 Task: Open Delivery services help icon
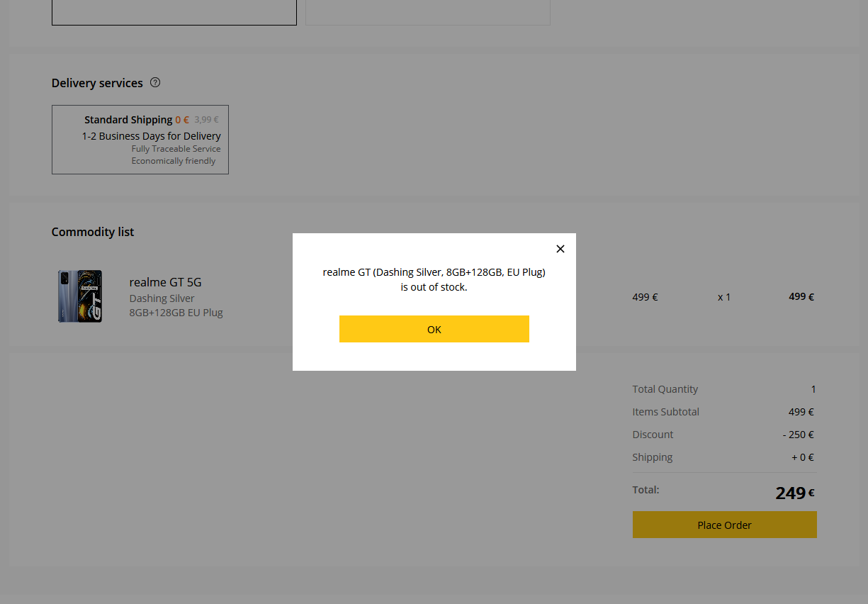click(155, 82)
